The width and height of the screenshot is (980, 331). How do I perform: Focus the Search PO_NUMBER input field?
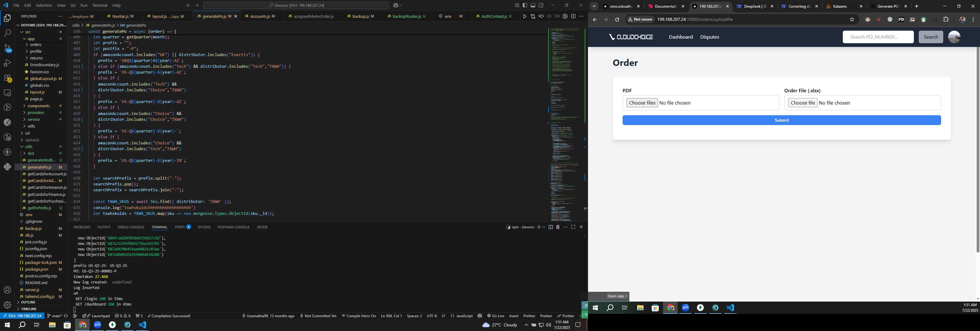[x=878, y=37]
